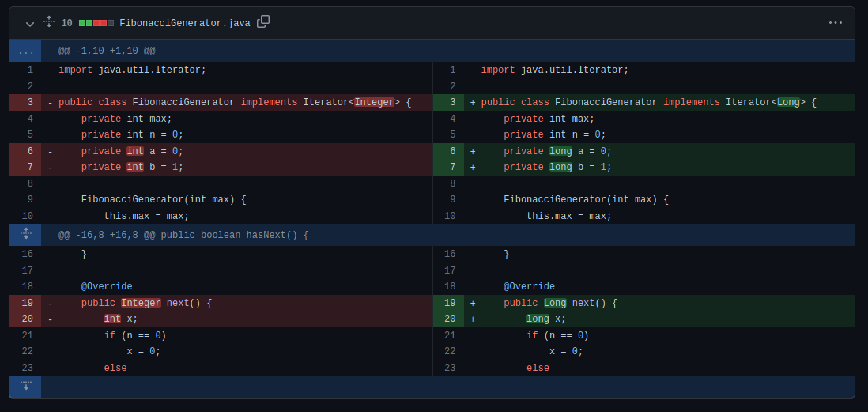This screenshot has height=412, width=868.
Task: Click left line number 10
Action: [x=28, y=216]
